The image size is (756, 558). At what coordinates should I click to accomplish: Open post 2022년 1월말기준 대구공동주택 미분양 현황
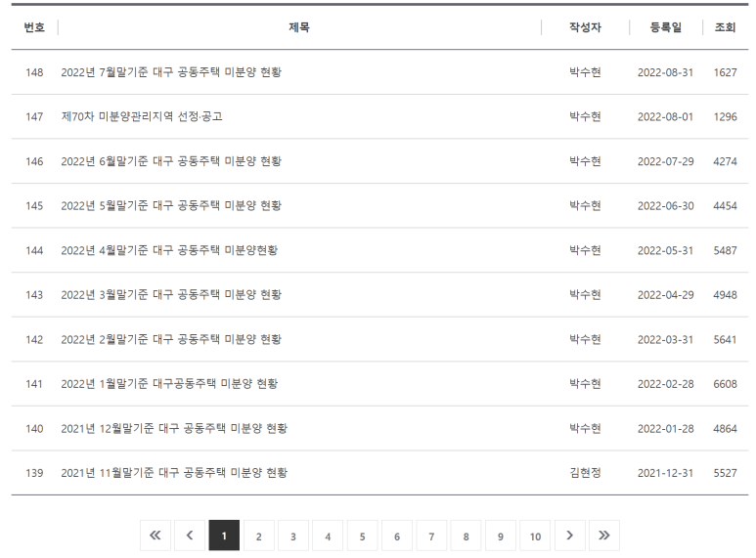[169, 384]
